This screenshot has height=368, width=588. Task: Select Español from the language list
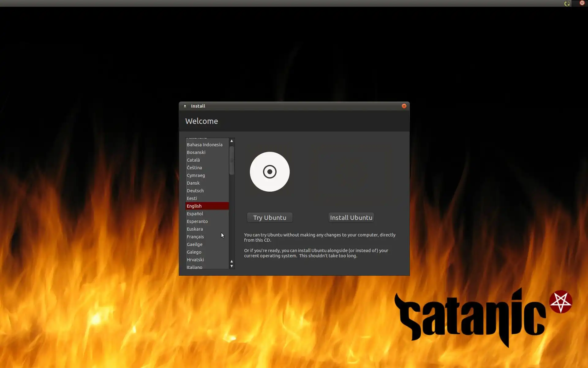click(195, 214)
